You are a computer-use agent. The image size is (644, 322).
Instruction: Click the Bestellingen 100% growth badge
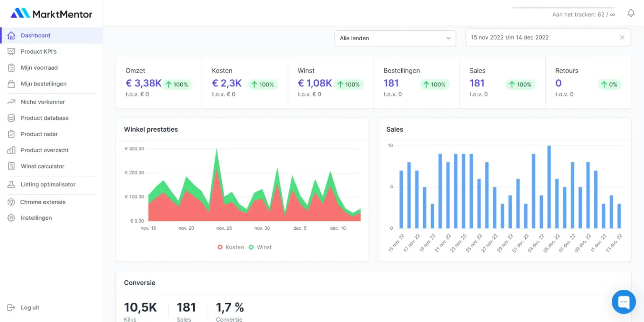click(x=434, y=85)
